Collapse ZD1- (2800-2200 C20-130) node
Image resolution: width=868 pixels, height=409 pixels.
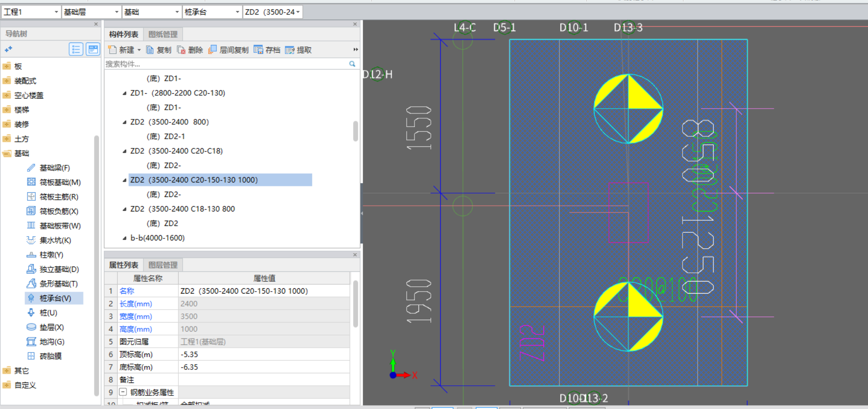(125, 93)
